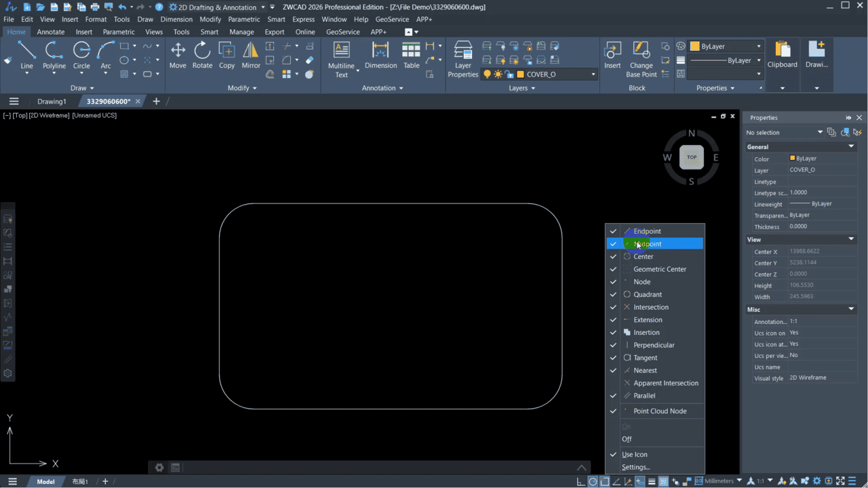This screenshot has height=488, width=868.
Task: Click the Undo icon in quick access toolbar
Action: click(x=122, y=7)
